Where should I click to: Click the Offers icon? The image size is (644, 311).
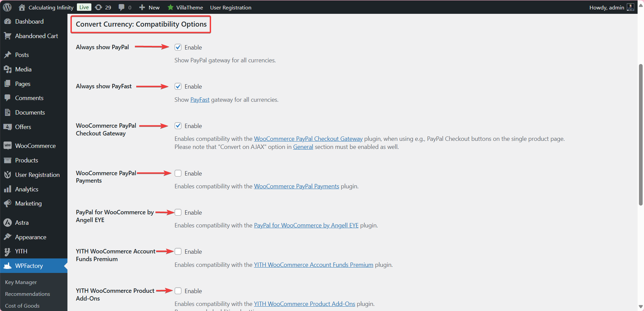(7, 127)
